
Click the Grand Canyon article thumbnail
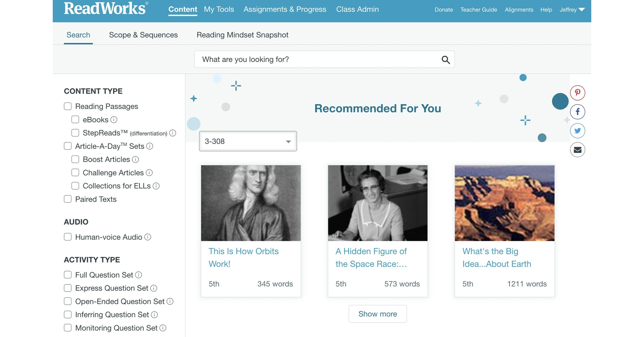pyautogui.click(x=504, y=203)
